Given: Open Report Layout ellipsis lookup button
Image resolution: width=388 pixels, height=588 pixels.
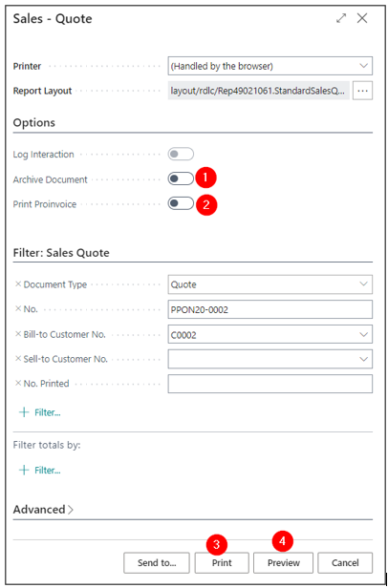Looking at the screenshot, I should (x=362, y=91).
